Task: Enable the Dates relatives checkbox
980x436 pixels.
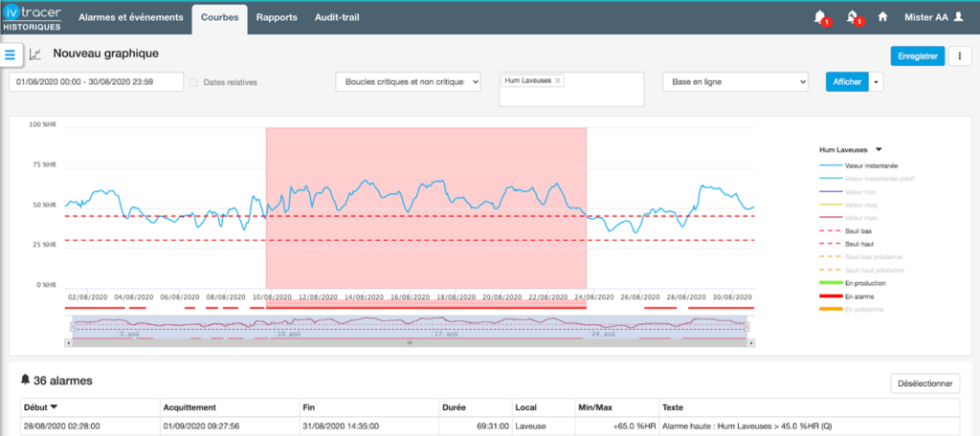Action: pyautogui.click(x=194, y=82)
